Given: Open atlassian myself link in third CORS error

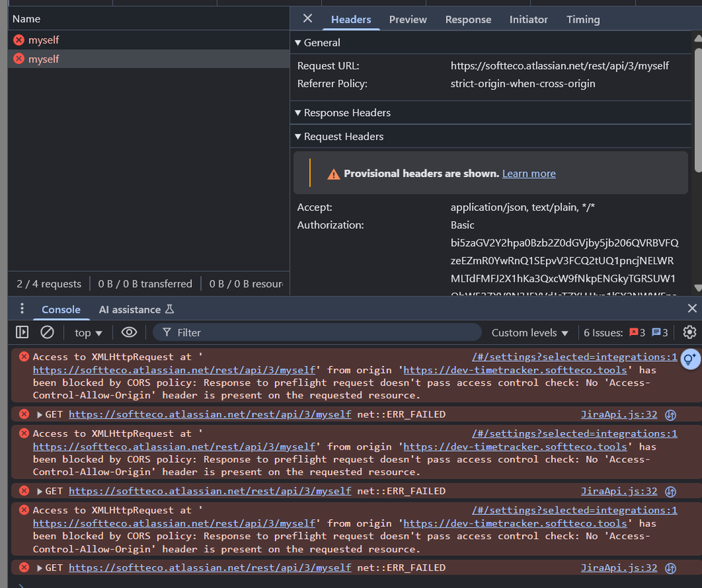Looking at the screenshot, I should pos(174,523).
